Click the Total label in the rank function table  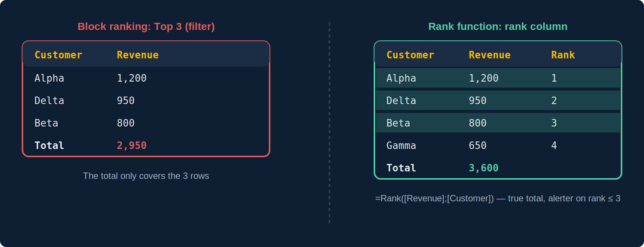(x=401, y=168)
